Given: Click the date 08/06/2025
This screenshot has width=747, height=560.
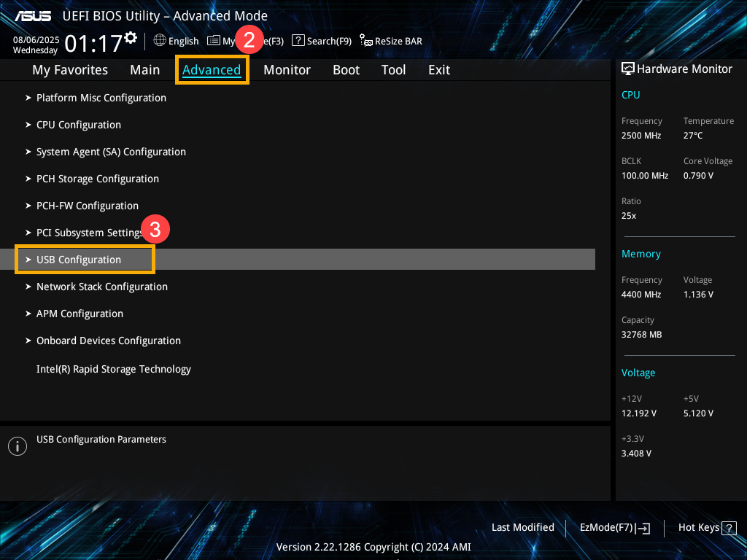Looking at the screenshot, I should click(36, 40).
